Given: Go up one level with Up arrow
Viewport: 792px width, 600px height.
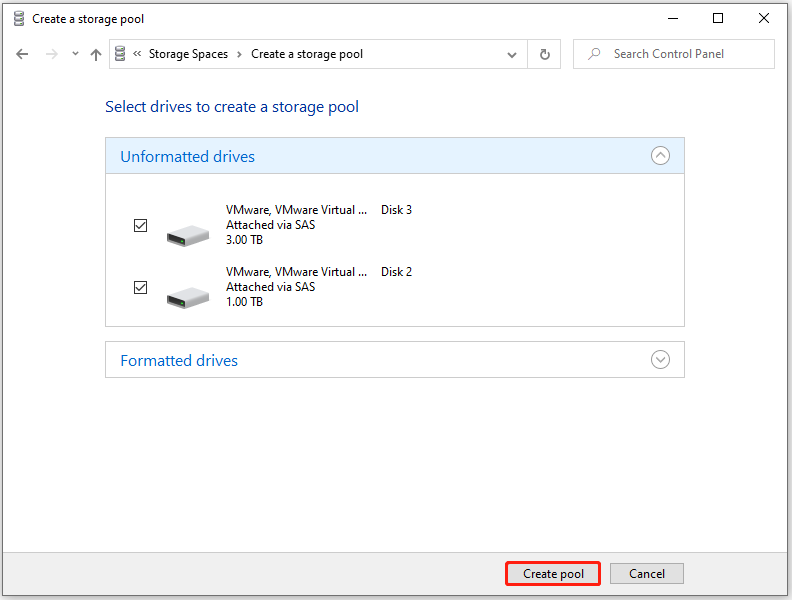Looking at the screenshot, I should click(x=96, y=54).
